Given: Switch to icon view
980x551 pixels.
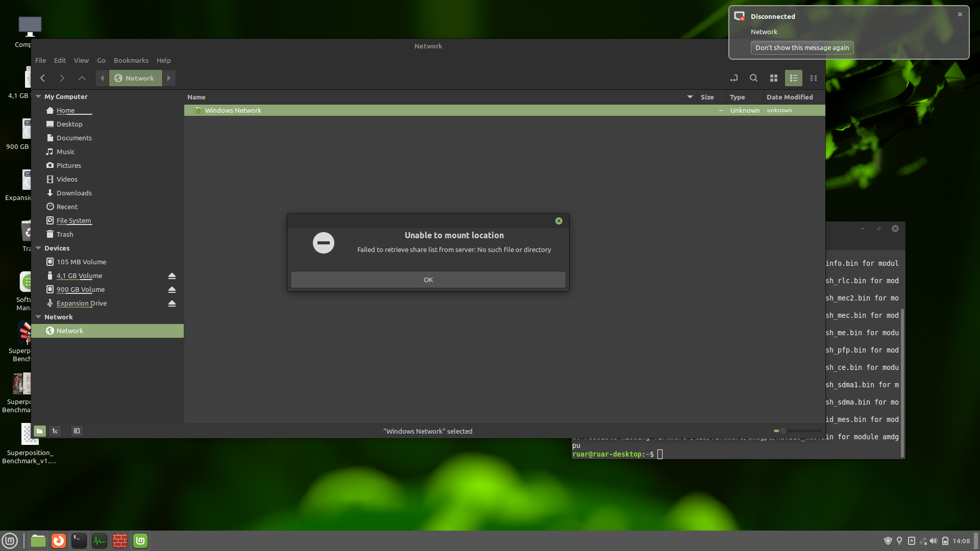Looking at the screenshot, I should (774, 78).
